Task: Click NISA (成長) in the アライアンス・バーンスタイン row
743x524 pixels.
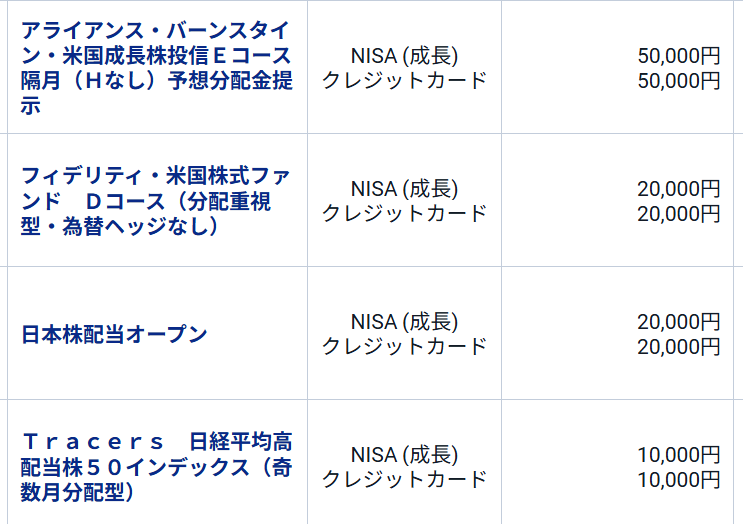Action: click(x=404, y=56)
